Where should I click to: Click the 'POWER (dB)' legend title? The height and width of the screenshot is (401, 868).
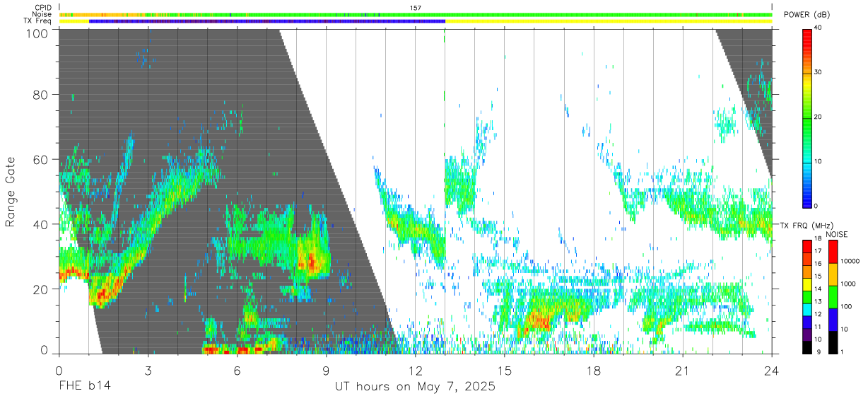point(807,15)
